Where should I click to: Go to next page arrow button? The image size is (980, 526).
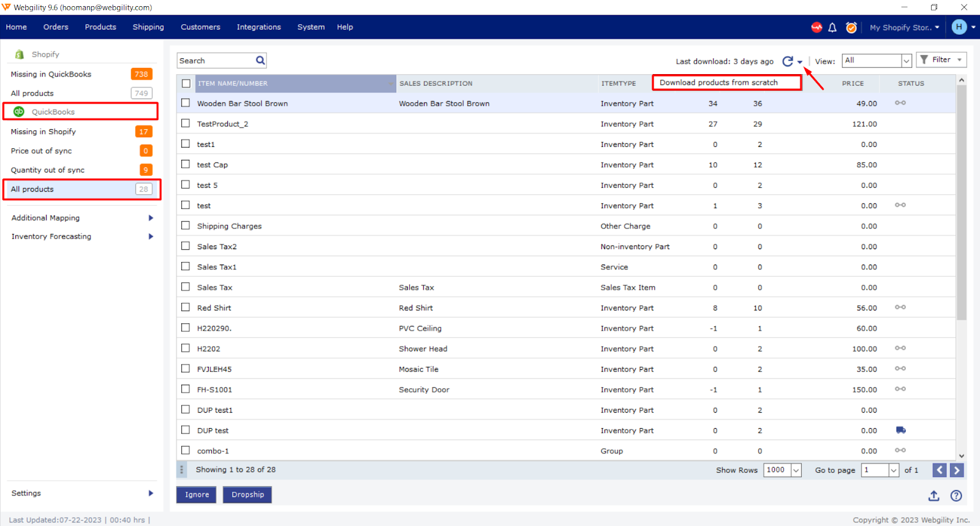click(957, 470)
